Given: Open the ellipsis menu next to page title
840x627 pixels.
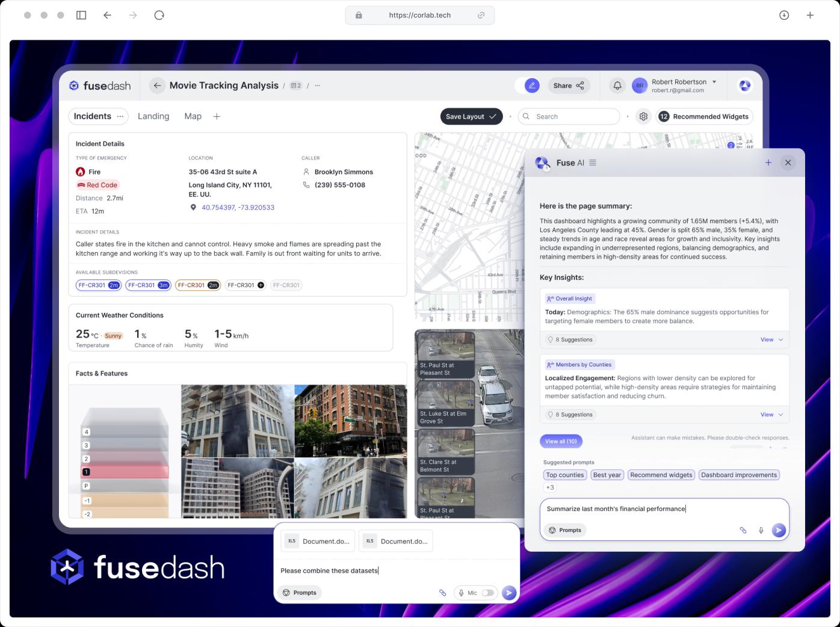Looking at the screenshot, I should click(317, 85).
